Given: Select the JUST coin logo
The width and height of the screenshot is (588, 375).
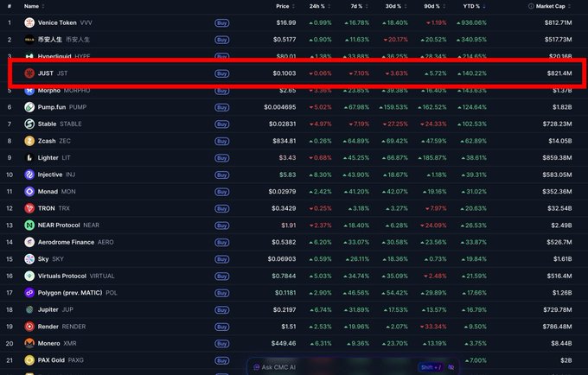Looking at the screenshot, I should pos(29,73).
